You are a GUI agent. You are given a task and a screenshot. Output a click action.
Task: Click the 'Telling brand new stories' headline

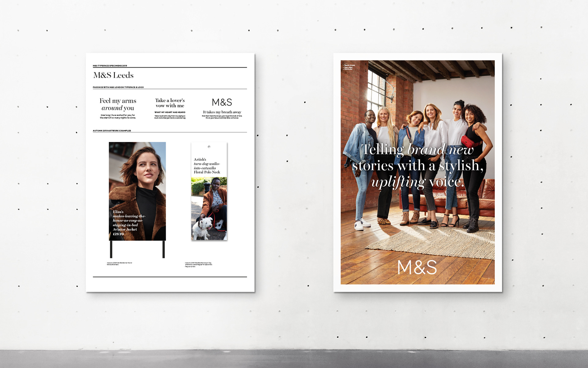pyautogui.click(x=418, y=166)
